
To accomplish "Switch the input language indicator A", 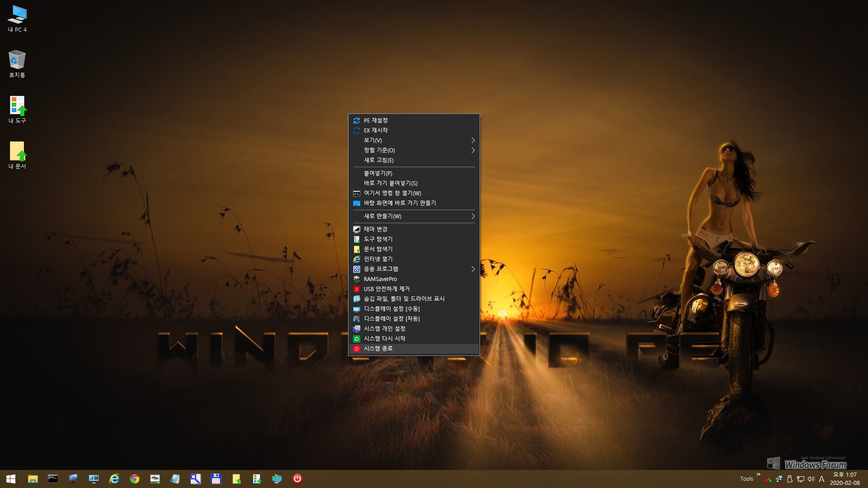I will 821,479.
